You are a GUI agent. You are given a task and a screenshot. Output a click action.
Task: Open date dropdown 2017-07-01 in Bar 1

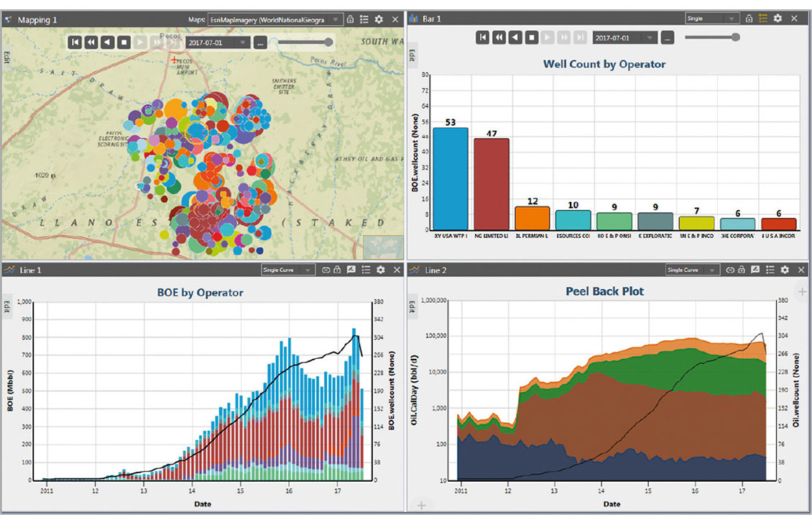pos(624,38)
